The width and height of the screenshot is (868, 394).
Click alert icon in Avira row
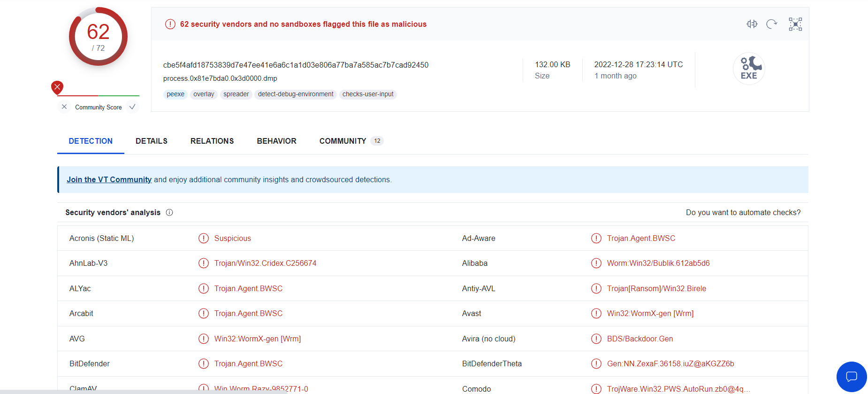pos(596,339)
